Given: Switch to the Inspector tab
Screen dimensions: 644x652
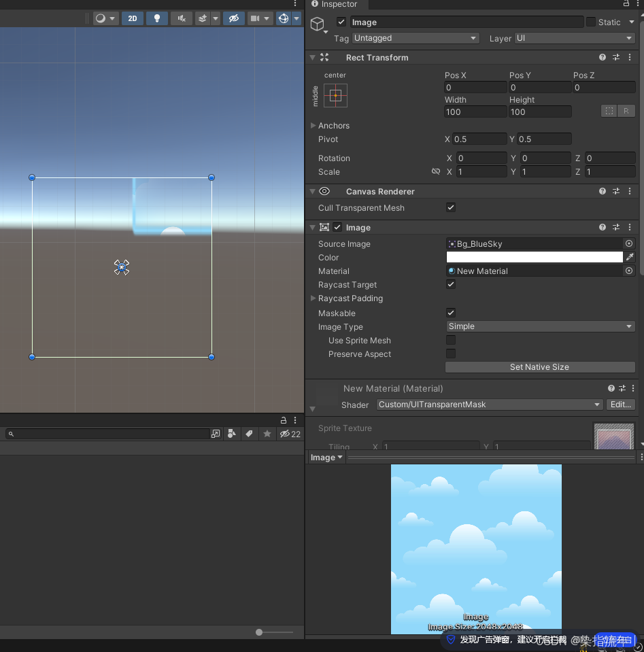Looking at the screenshot, I should (337, 4).
